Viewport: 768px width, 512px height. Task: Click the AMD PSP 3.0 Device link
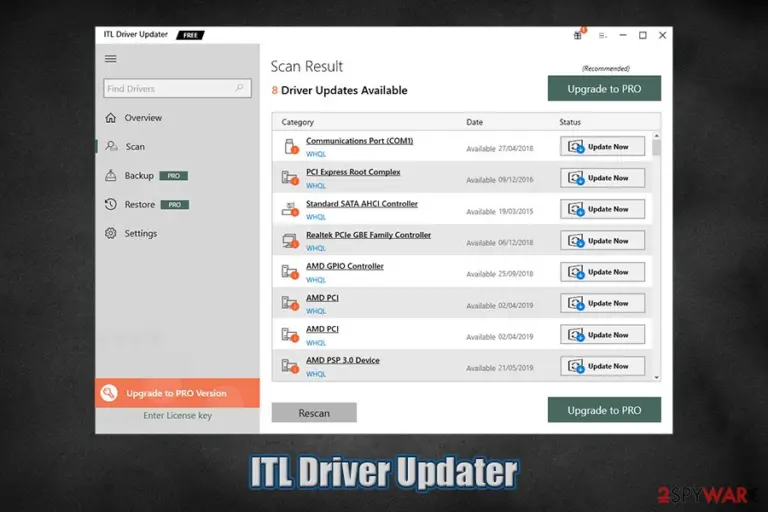coord(343,360)
